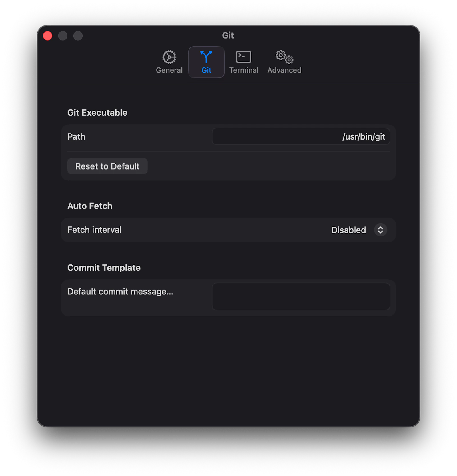
Task: Click the Commit Template section heading
Action: point(104,268)
